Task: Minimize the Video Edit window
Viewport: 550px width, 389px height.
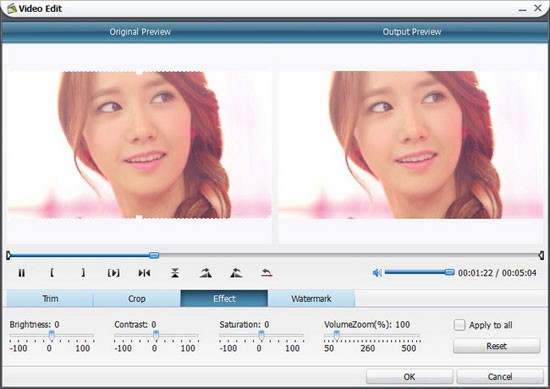Action: (523, 9)
